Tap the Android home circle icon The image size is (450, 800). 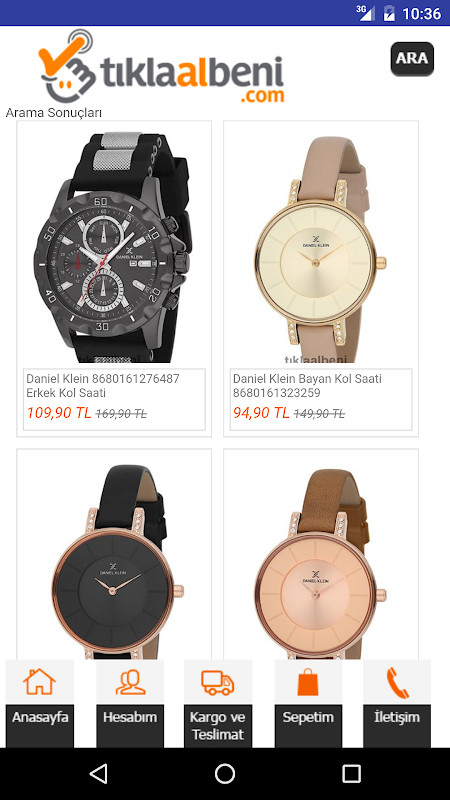point(225,773)
